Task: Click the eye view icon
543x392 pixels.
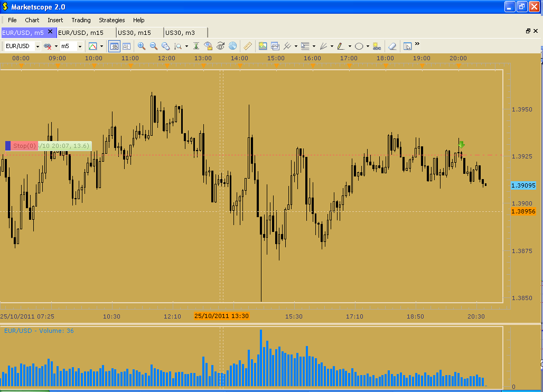Action: click(x=221, y=46)
